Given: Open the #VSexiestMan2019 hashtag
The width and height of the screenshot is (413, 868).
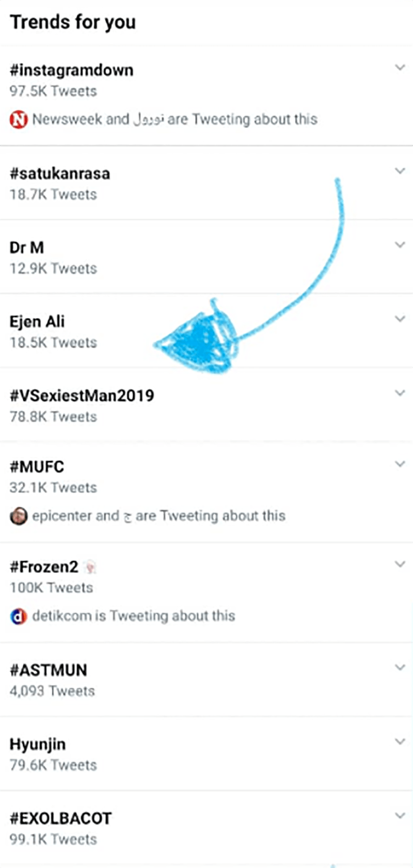Looking at the screenshot, I should pyautogui.click(x=82, y=396).
